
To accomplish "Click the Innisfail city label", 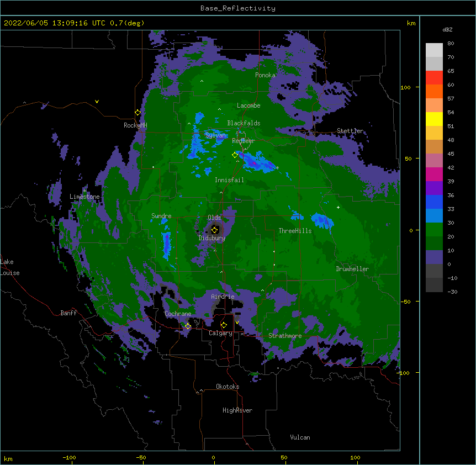I will 229,180.
